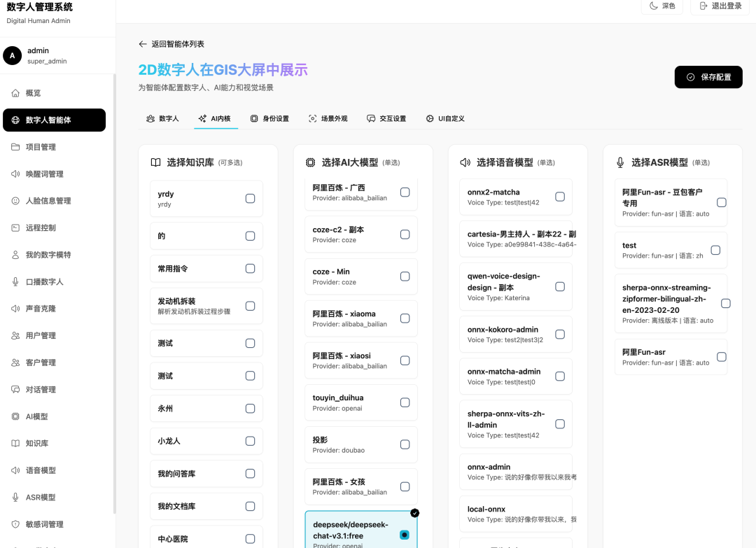This screenshot has height=548, width=756.
Task: Click the 'qwen-voice-design' voice card
Action: pyautogui.click(x=516, y=287)
